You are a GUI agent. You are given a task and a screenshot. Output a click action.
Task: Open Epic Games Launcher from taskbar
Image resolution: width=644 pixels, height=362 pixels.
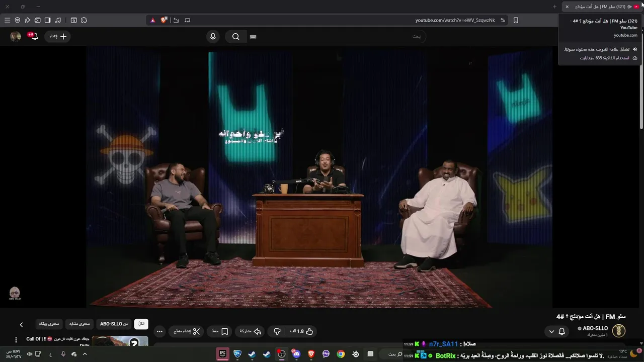(222, 354)
